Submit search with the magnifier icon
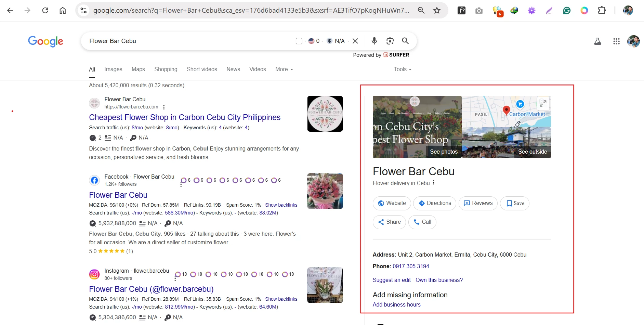Screen dimensions: 644x325 [405, 41]
